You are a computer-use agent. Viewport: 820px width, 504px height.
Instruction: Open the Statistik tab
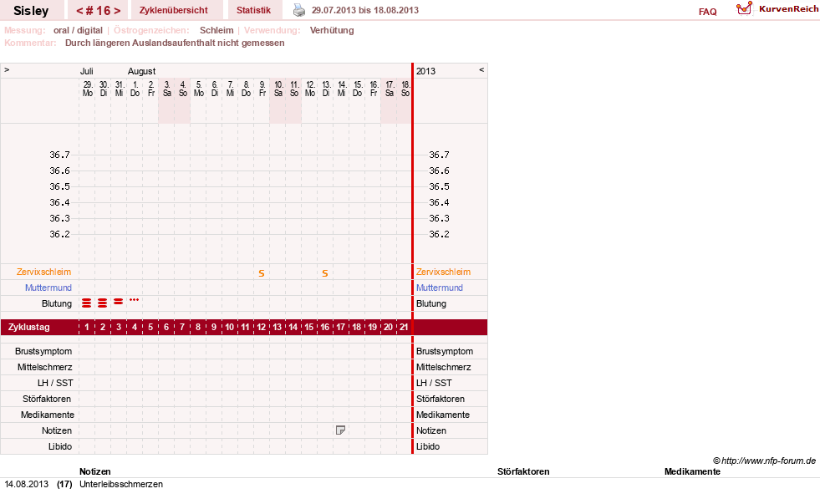[x=253, y=10]
